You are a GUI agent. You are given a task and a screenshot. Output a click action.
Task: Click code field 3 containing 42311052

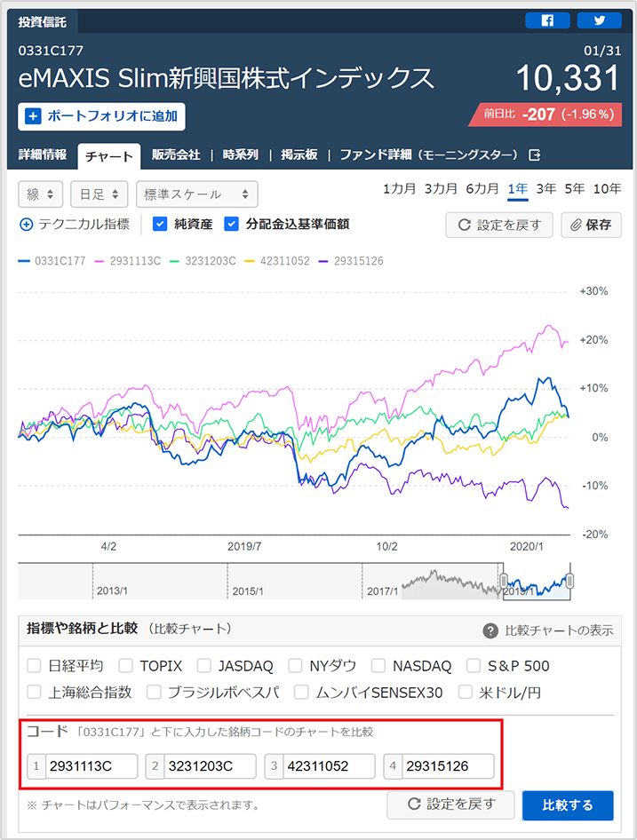click(330, 766)
